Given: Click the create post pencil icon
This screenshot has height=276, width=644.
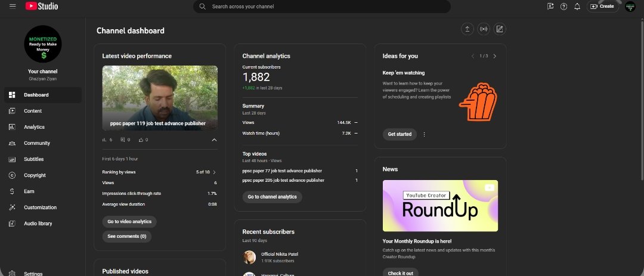Looking at the screenshot, I should [500, 29].
